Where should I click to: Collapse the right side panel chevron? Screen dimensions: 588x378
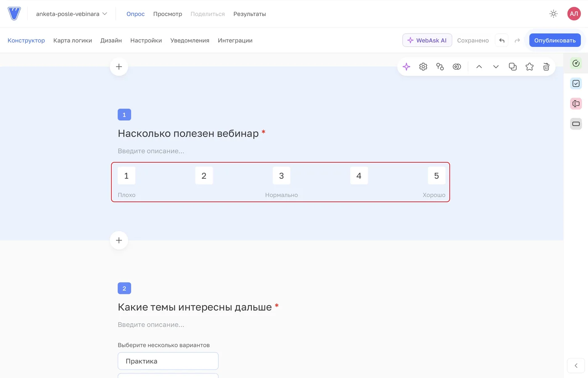pos(576,366)
